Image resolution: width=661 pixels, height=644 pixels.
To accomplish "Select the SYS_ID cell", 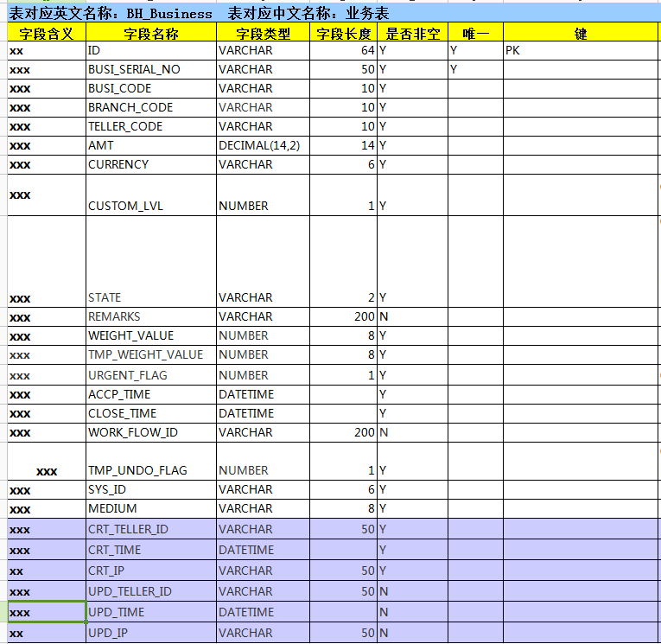I will (x=151, y=489).
